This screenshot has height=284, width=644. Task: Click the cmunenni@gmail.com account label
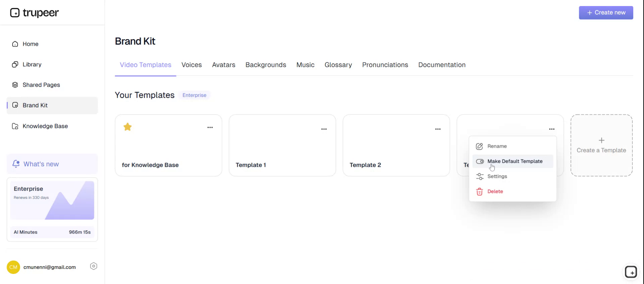(x=50, y=267)
